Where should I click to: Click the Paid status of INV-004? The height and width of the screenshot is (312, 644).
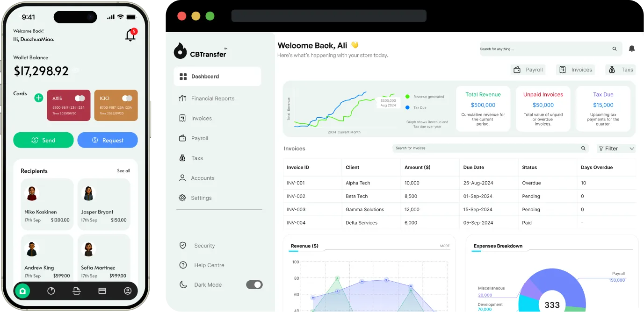pyautogui.click(x=527, y=223)
